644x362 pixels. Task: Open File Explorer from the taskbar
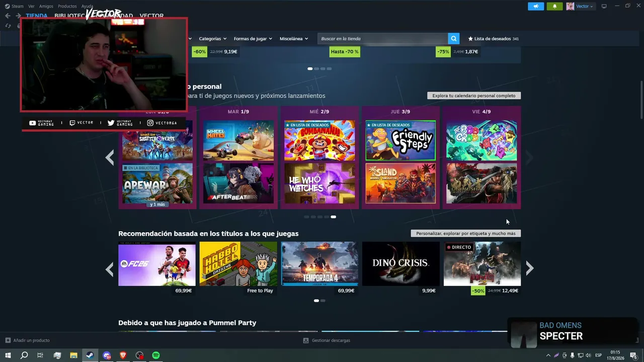73,355
